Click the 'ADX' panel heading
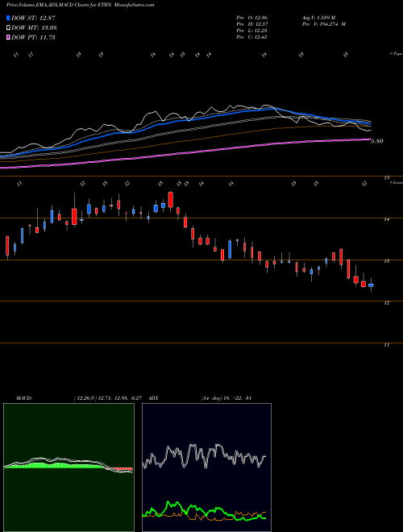 coord(154,398)
